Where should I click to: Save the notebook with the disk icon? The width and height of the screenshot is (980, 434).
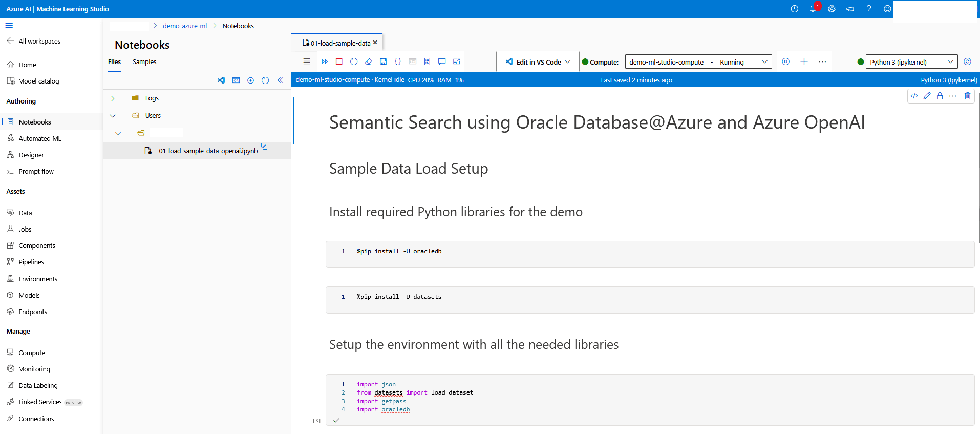383,61
